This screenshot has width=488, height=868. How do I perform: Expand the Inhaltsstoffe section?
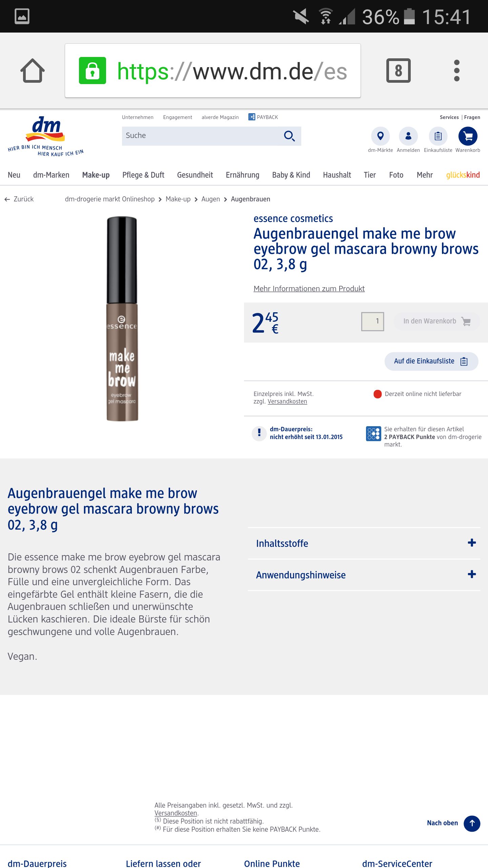[x=364, y=543]
